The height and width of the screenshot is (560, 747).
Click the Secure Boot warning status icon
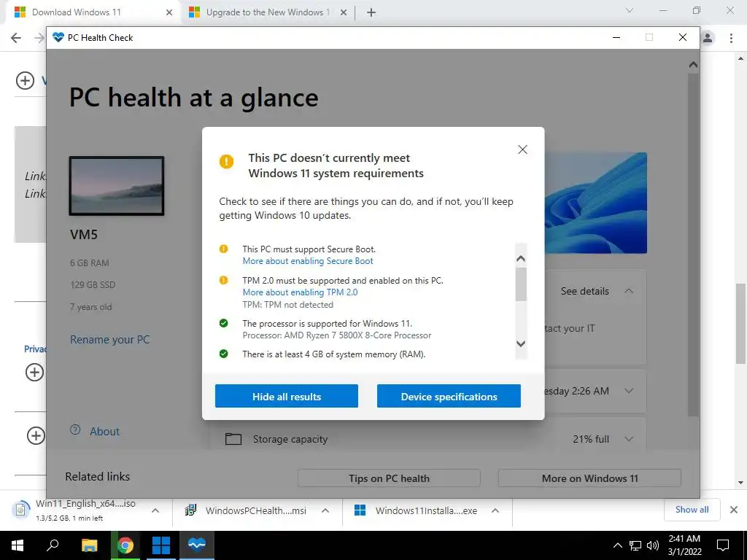click(223, 249)
